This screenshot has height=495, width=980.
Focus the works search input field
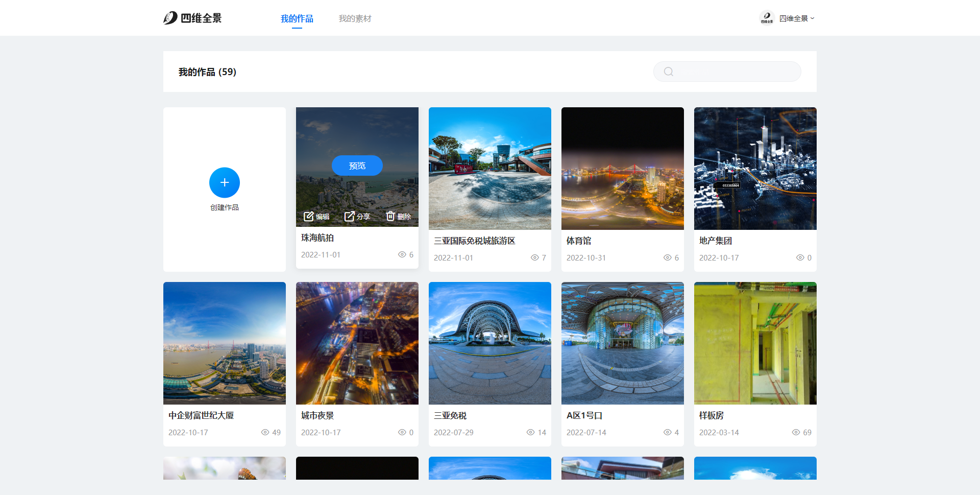coord(735,72)
